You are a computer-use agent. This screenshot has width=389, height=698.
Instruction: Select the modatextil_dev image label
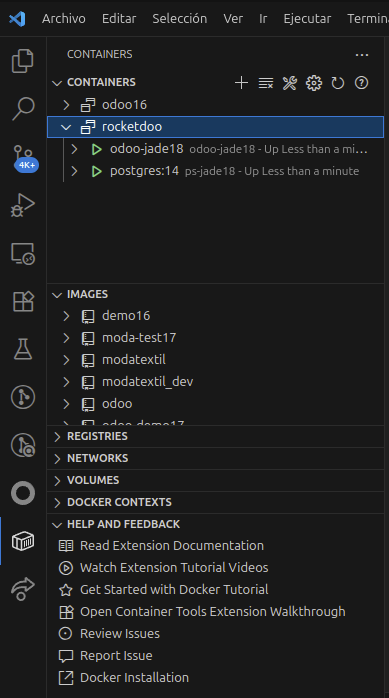(147, 382)
